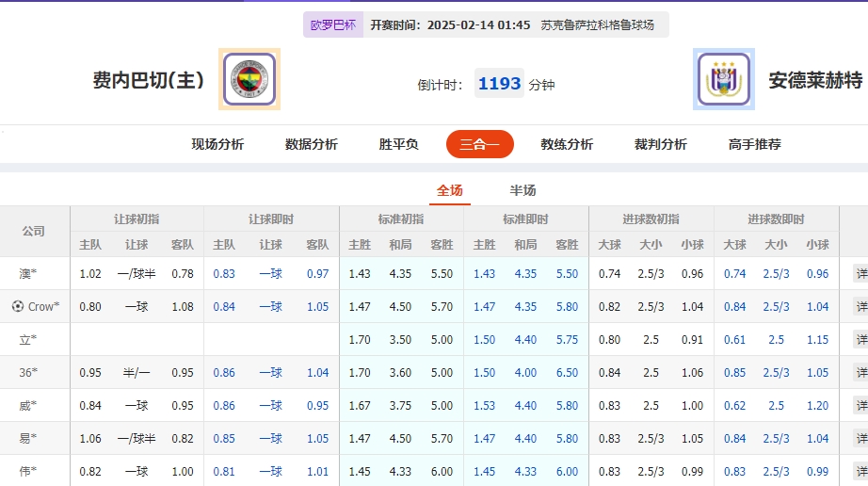Click the 36* company name

tap(28, 373)
